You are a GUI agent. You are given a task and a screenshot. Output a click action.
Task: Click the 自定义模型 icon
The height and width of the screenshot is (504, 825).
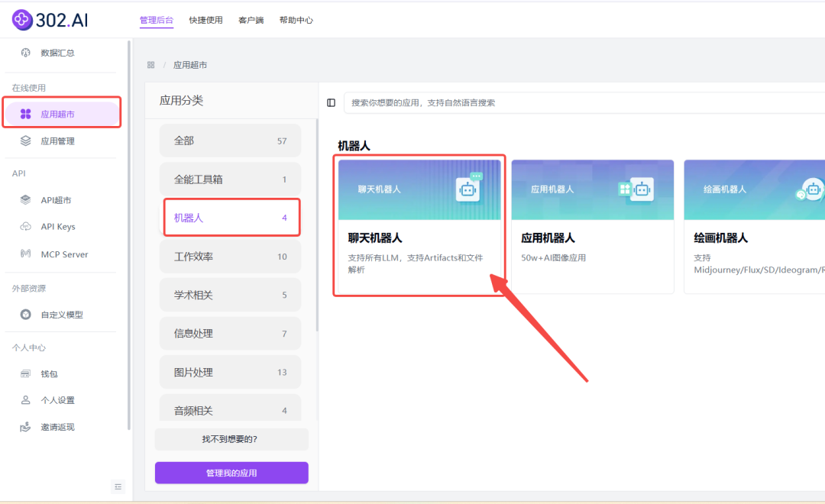click(25, 314)
